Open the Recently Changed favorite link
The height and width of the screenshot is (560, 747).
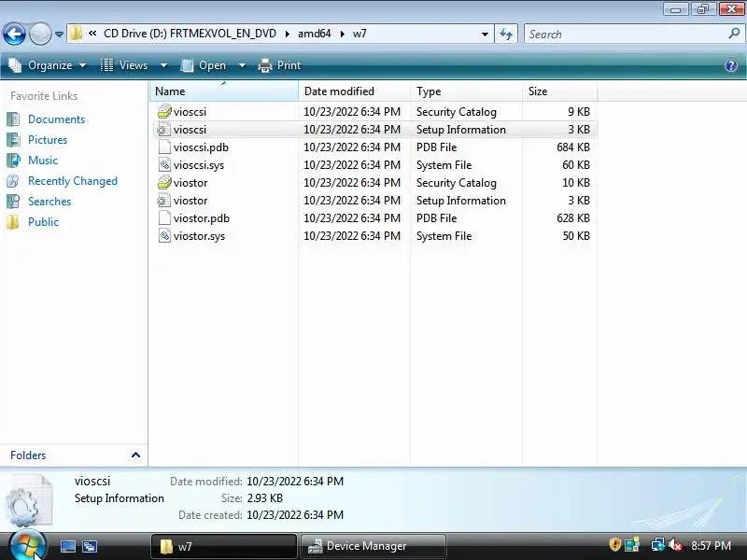click(x=73, y=181)
